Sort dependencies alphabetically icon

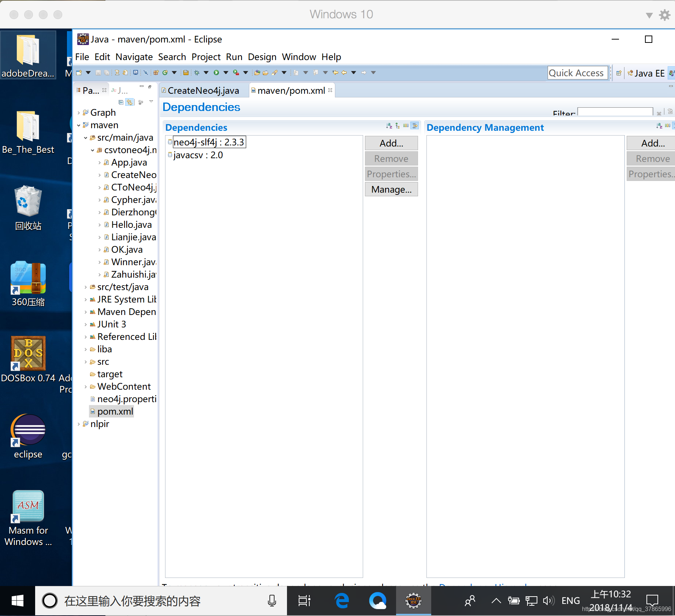(x=389, y=126)
